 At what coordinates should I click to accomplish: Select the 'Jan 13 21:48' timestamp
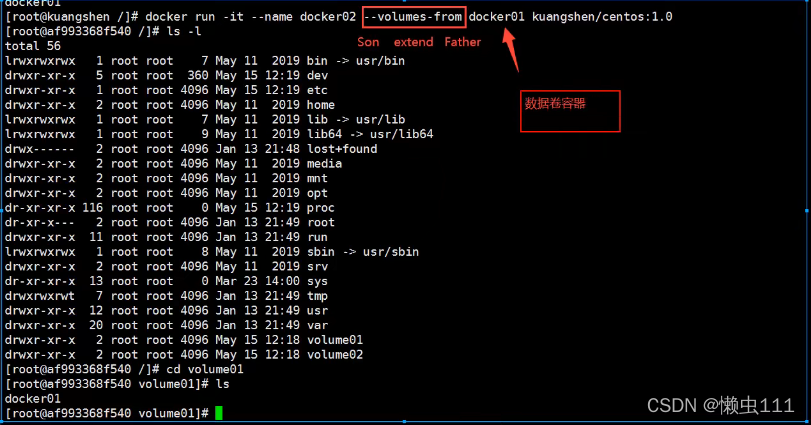[x=258, y=149]
